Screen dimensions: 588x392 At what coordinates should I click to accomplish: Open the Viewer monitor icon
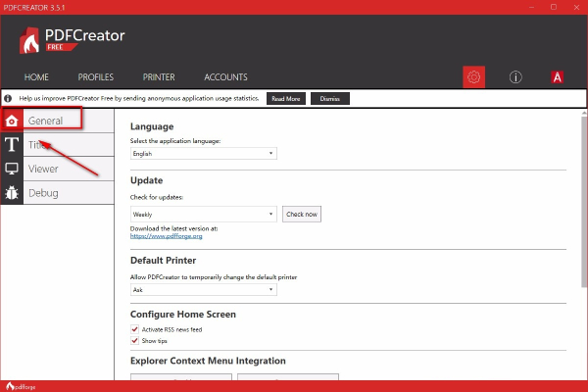point(12,169)
